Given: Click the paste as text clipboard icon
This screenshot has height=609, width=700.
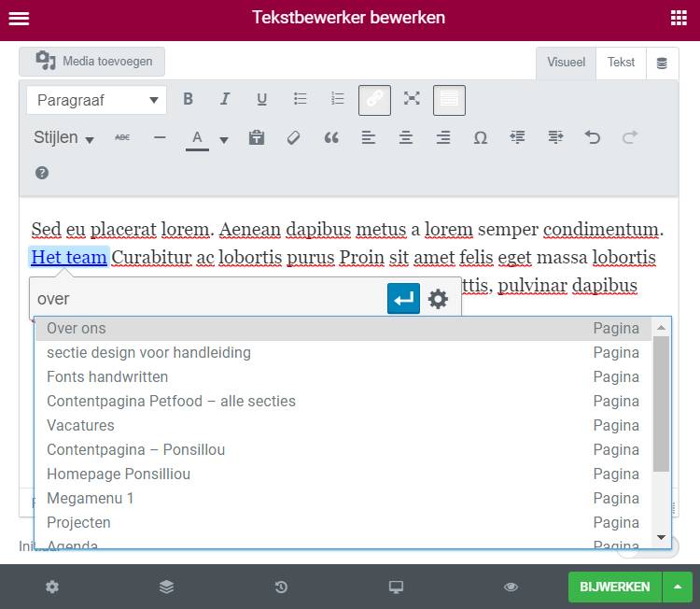Looking at the screenshot, I should [257, 138].
